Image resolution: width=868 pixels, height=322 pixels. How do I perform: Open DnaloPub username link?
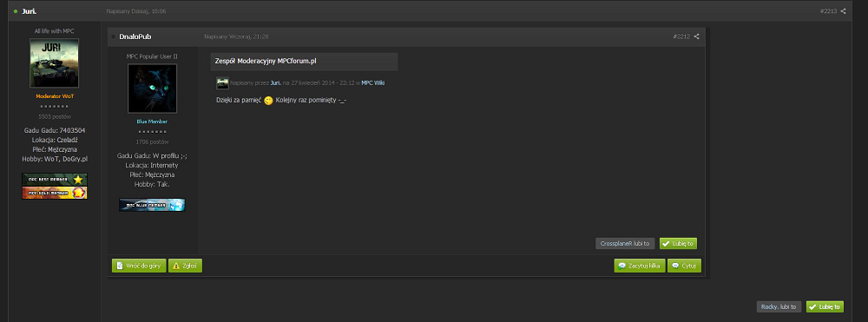point(135,36)
